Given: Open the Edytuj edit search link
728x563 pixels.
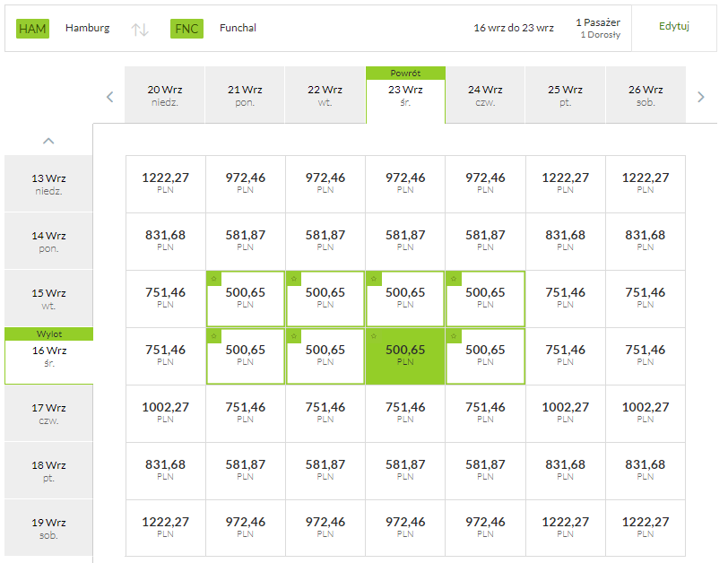Looking at the screenshot, I should (x=673, y=26).
